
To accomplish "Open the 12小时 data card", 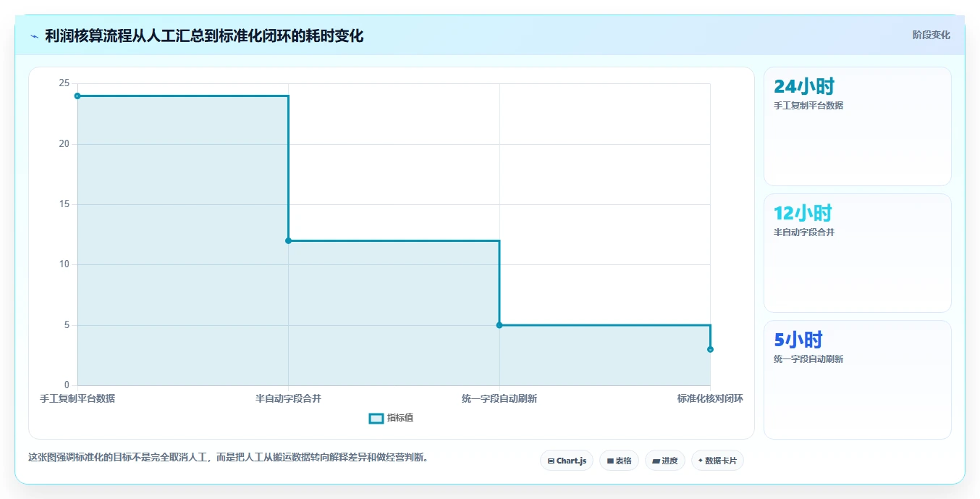I will coord(858,253).
